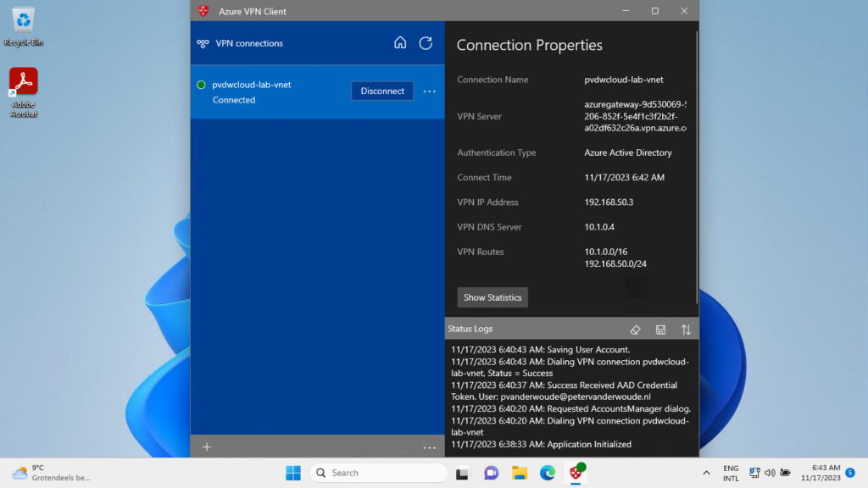
Task: Open more options for pvdwcloud-lab-vnet connection
Action: coord(430,91)
